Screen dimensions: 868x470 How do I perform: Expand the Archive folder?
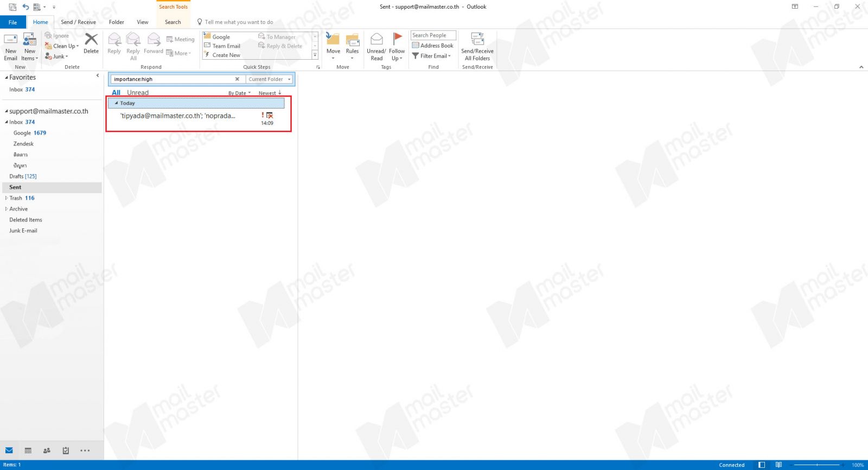coord(7,209)
